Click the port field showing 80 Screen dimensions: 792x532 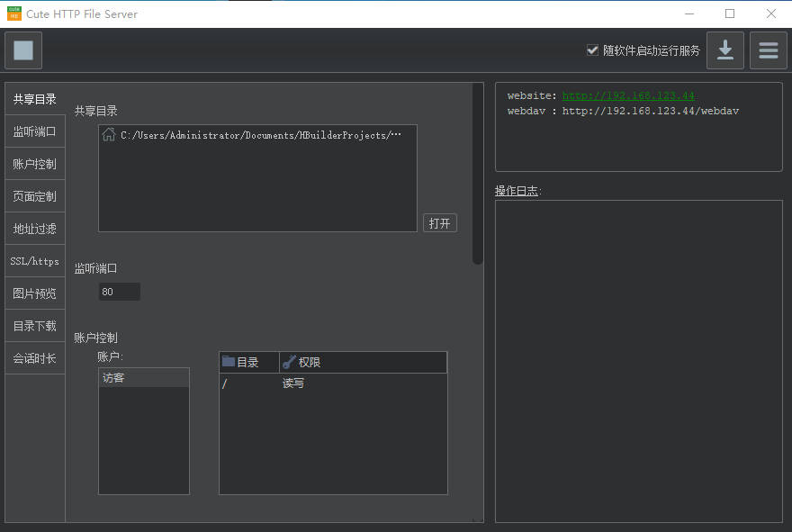click(x=119, y=292)
